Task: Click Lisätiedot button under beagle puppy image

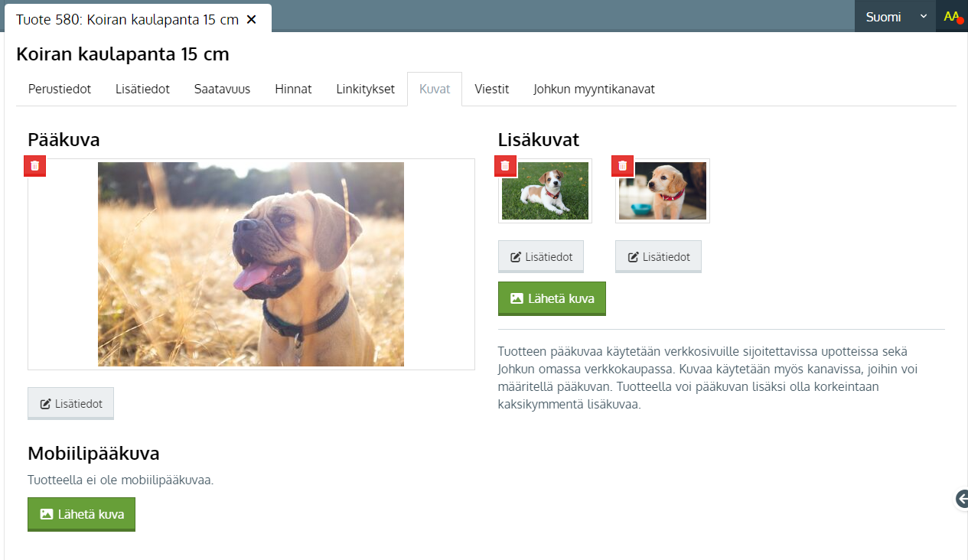Action: [541, 257]
